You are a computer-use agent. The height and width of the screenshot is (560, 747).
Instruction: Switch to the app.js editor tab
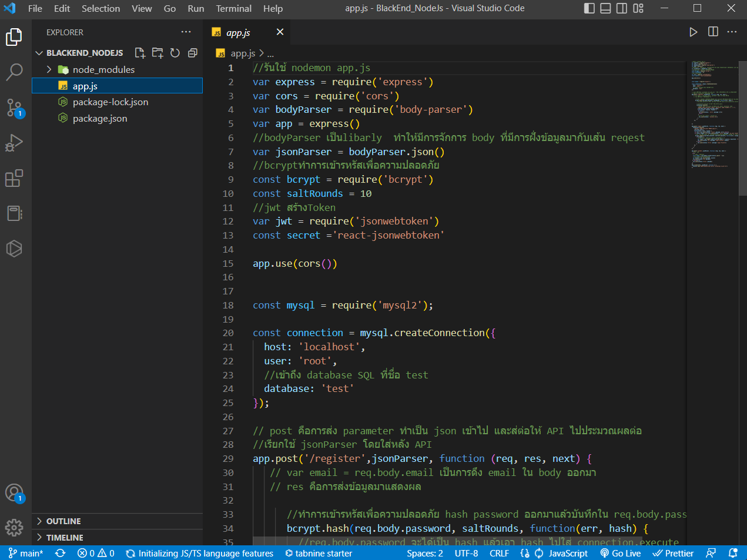(x=238, y=32)
